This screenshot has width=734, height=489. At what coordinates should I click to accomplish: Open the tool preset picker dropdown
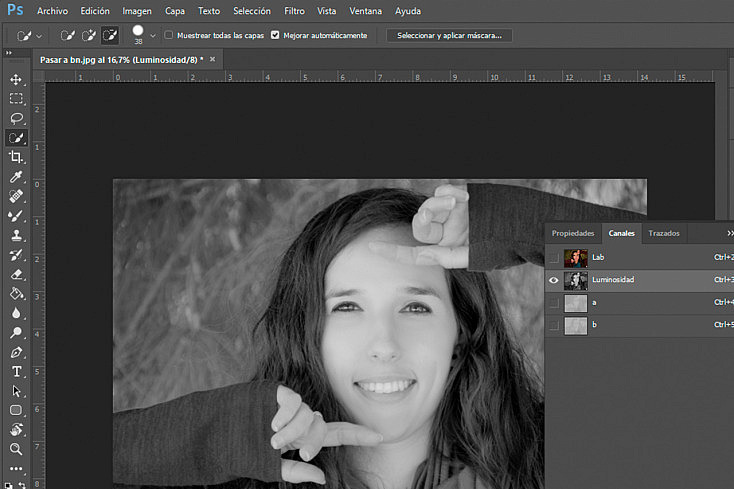pos(39,36)
